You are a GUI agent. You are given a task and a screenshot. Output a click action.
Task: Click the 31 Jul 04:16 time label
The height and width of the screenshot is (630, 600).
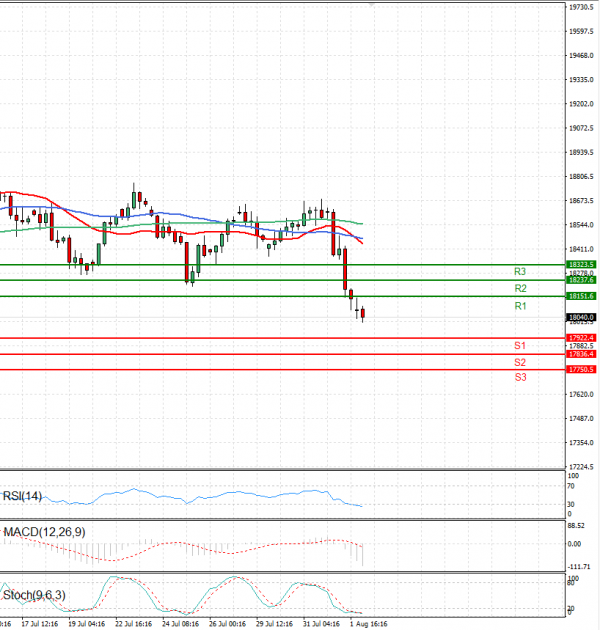(321, 624)
